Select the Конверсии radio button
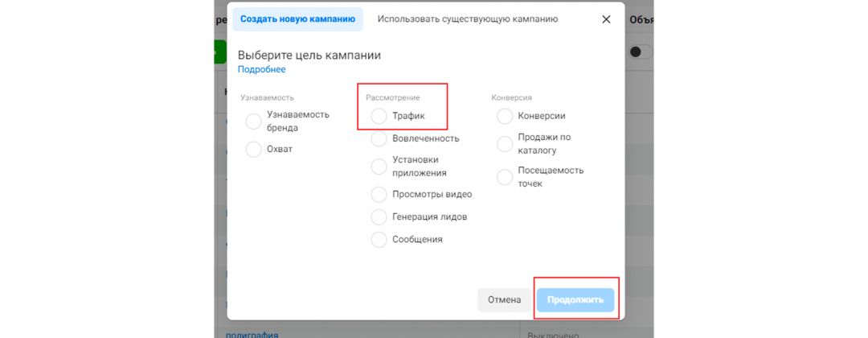The width and height of the screenshot is (868, 338). [x=505, y=117]
